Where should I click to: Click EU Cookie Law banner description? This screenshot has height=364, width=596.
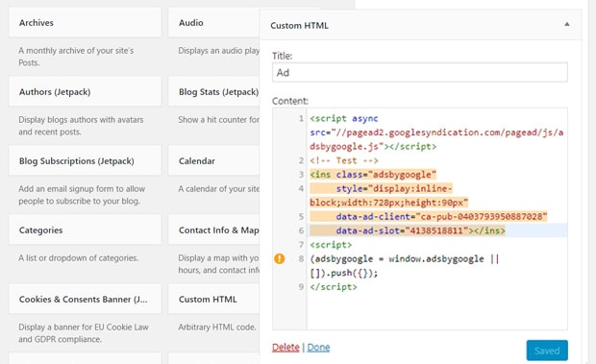(x=84, y=333)
